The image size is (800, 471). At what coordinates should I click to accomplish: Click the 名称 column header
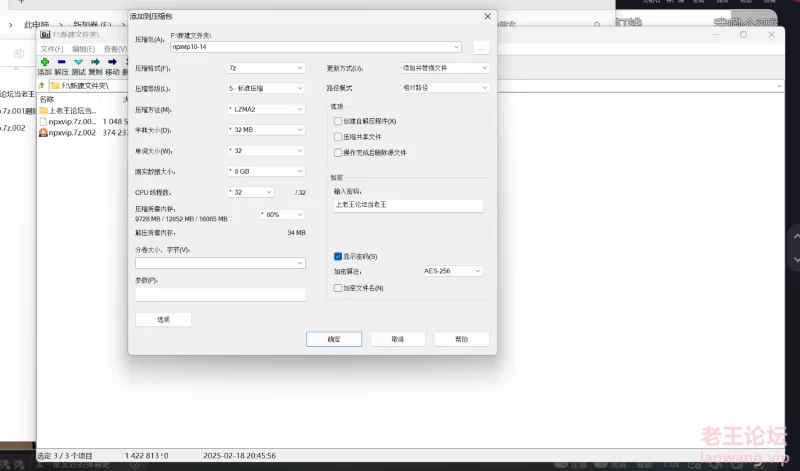47,99
